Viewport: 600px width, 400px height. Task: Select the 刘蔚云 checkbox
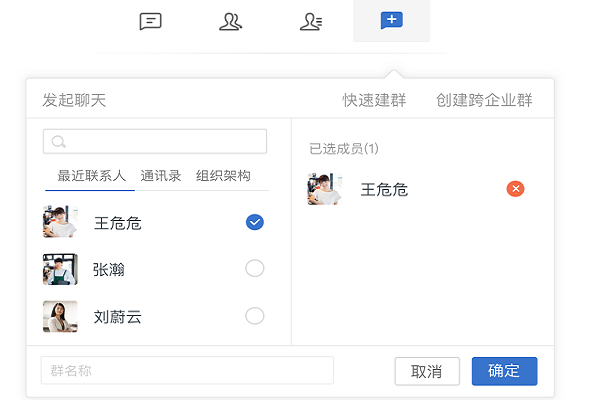[x=254, y=316]
